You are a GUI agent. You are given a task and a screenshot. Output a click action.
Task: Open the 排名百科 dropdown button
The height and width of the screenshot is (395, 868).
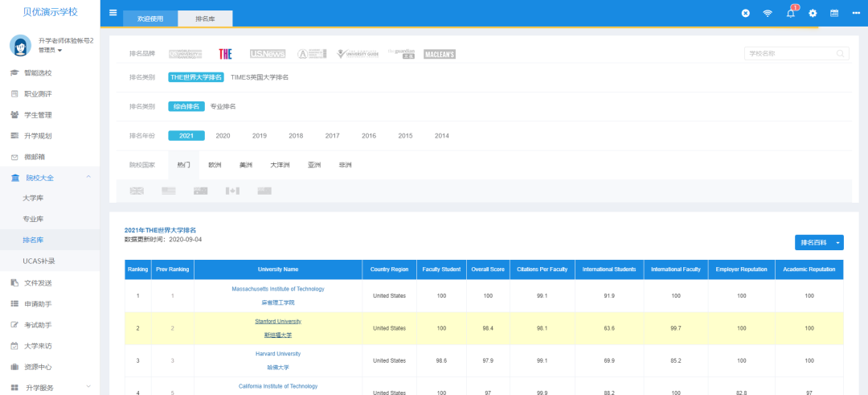coord(819,243)
